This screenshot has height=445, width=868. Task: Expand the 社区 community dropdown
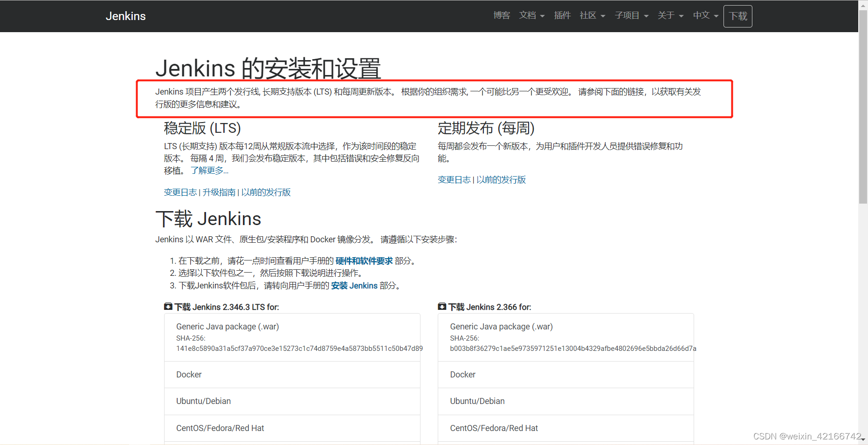coord(592,15)
